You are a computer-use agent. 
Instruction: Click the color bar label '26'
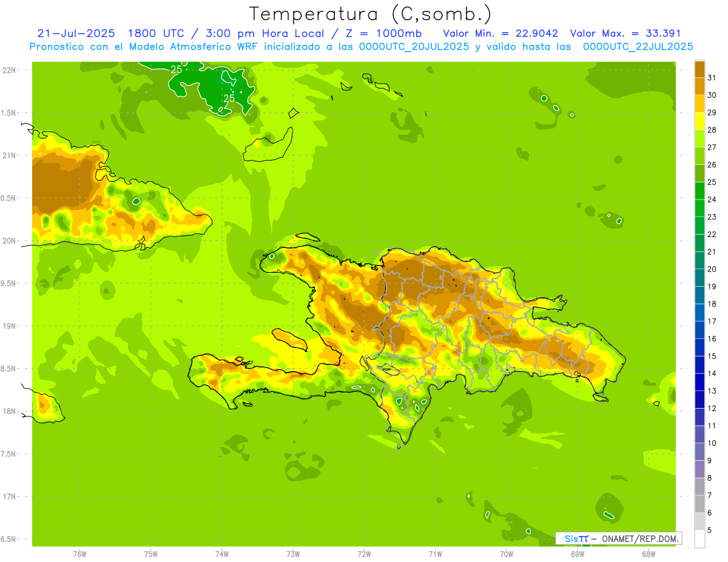(712, 165)
